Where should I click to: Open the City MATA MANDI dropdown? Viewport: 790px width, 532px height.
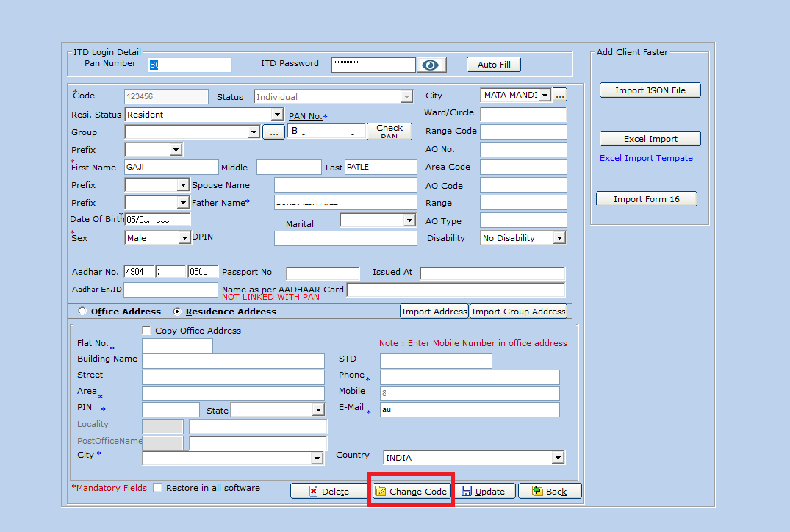(545, 95)
